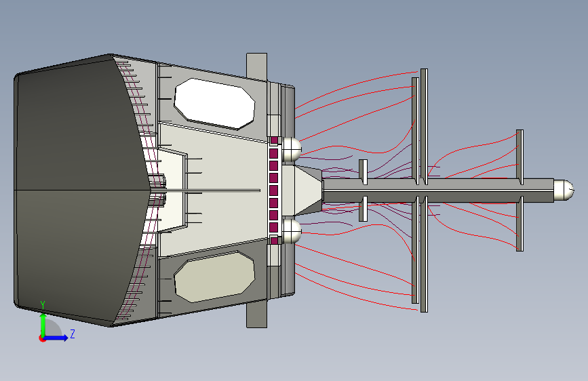Click the red X axis dot at the triad origin
The height and width of the screenshot is (381, 588).
pyautogui.click(x=42, y=338)
